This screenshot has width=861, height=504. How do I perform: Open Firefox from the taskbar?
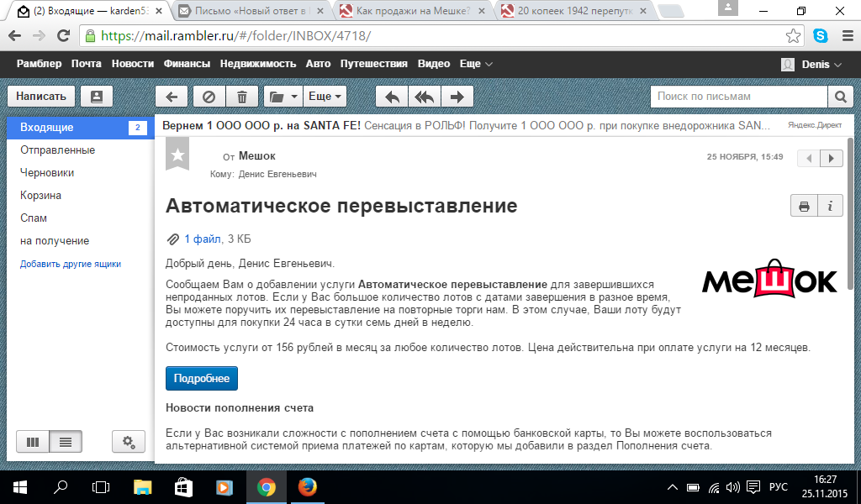click(x=307, y=487)
